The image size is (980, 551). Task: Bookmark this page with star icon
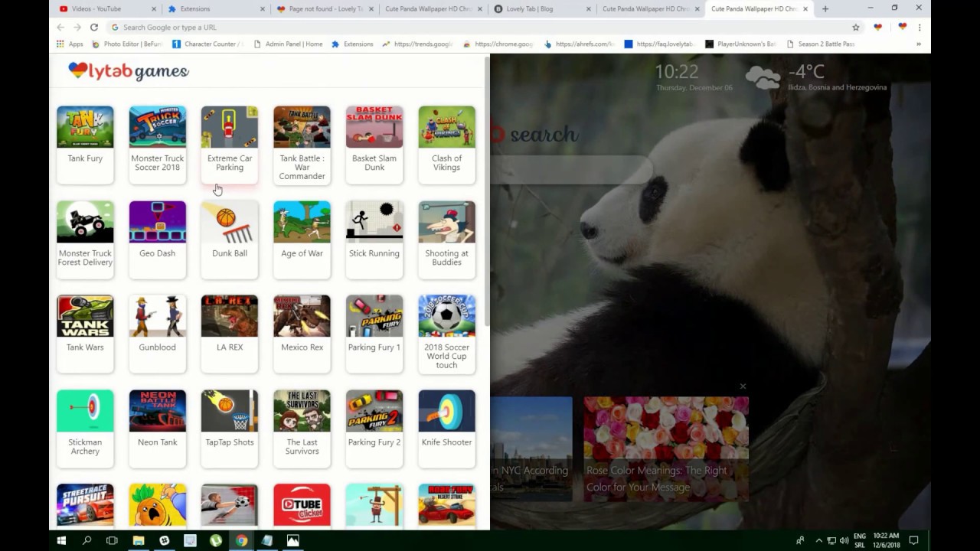pos(856,28)
